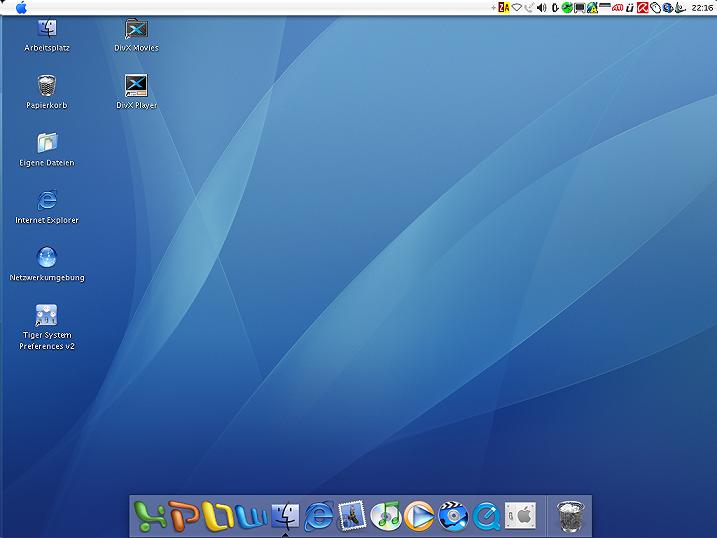Launch Internet Explorer from the desktop
Viewport: 717px width, 538px height.
point(46,201)
